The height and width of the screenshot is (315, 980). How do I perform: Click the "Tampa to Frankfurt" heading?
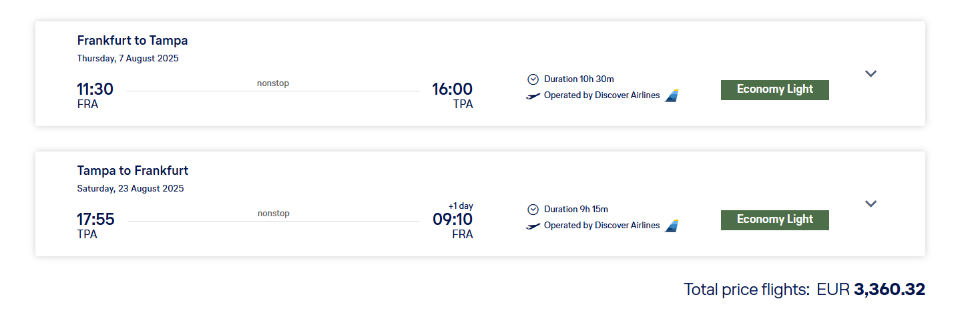(133, 171)
